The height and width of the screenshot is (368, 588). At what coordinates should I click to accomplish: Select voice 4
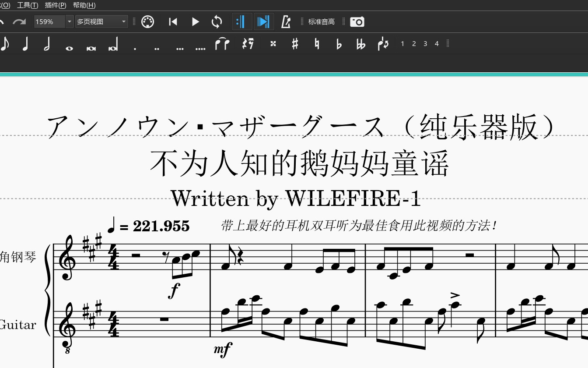[x=437, y=44]
